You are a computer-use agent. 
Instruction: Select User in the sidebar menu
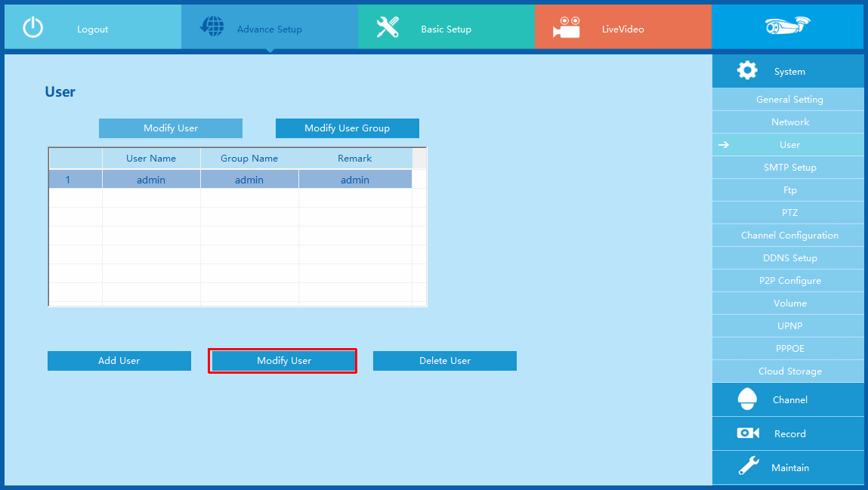click(788, 145)
